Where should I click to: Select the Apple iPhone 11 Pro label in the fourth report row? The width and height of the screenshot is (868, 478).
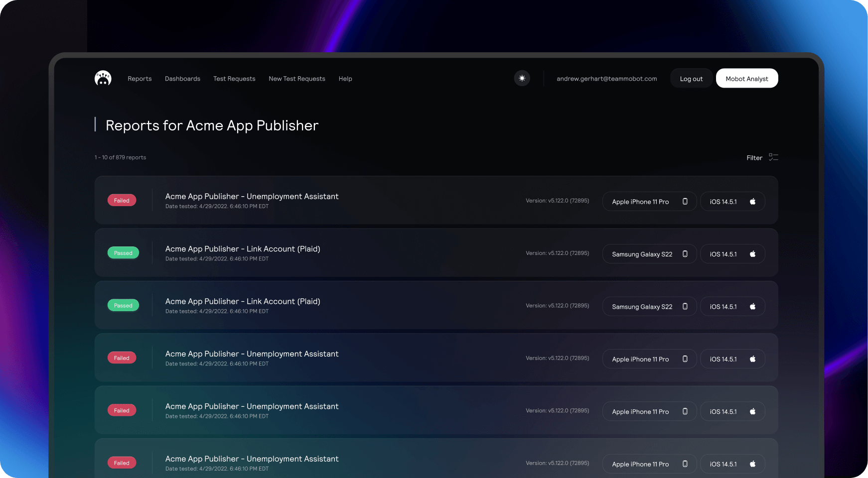(640, 359)
